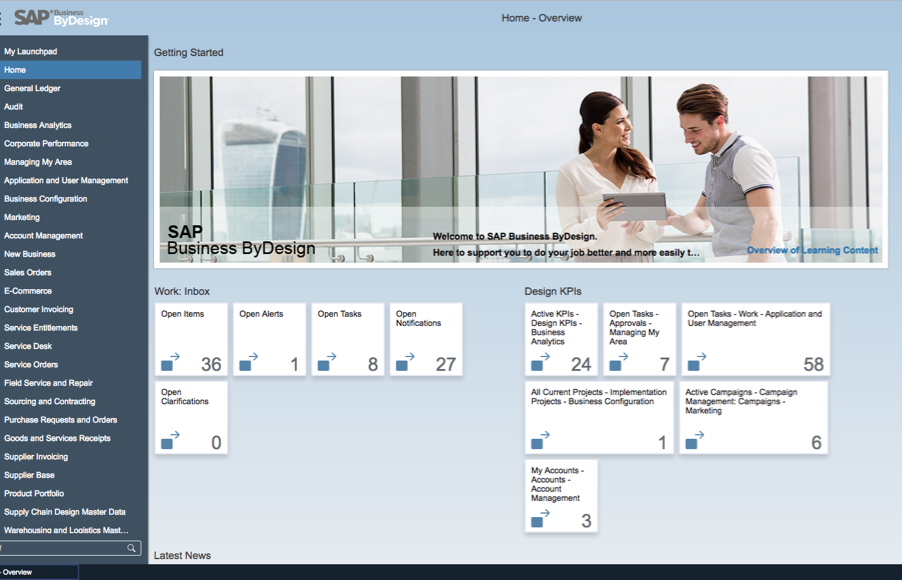The height and width of the screenshot is (580, 902).
Task: Open Managing My Area
Action: pos(70,162)
